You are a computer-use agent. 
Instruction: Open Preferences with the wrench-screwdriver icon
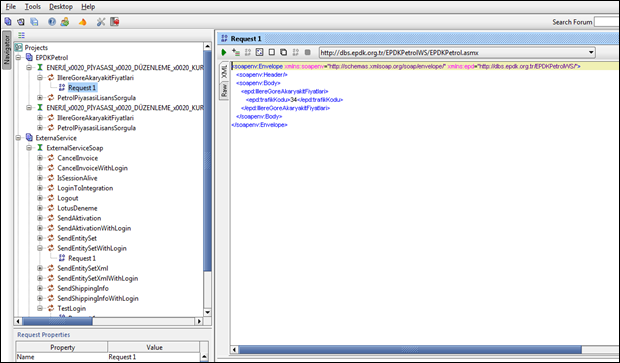tap(101, 22)
